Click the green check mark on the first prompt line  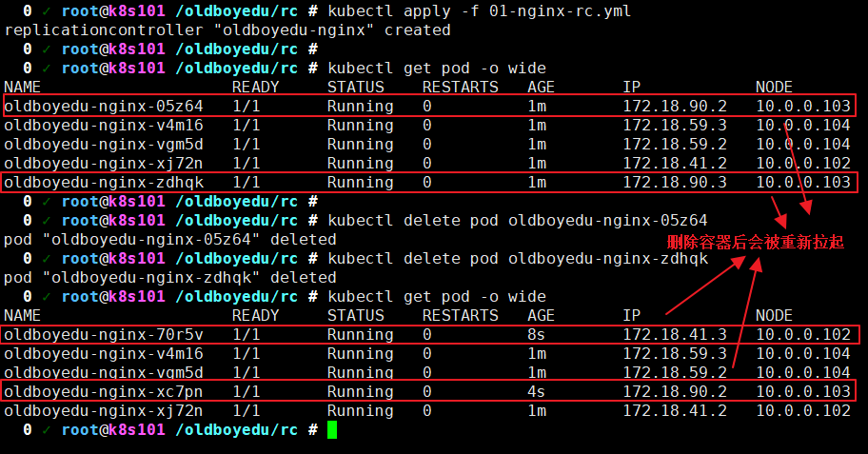coord(46,10)
